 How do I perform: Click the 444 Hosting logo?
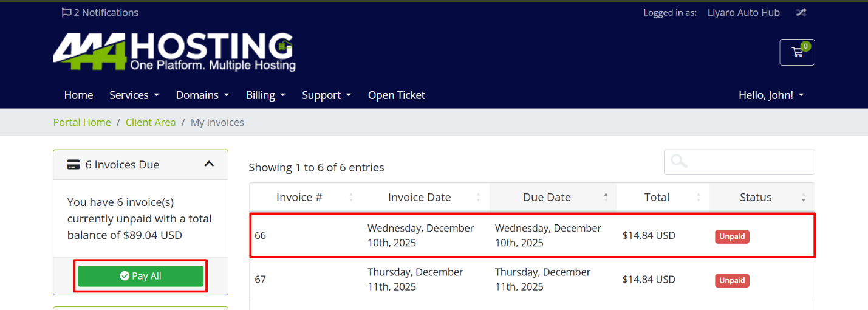(174, 52)
